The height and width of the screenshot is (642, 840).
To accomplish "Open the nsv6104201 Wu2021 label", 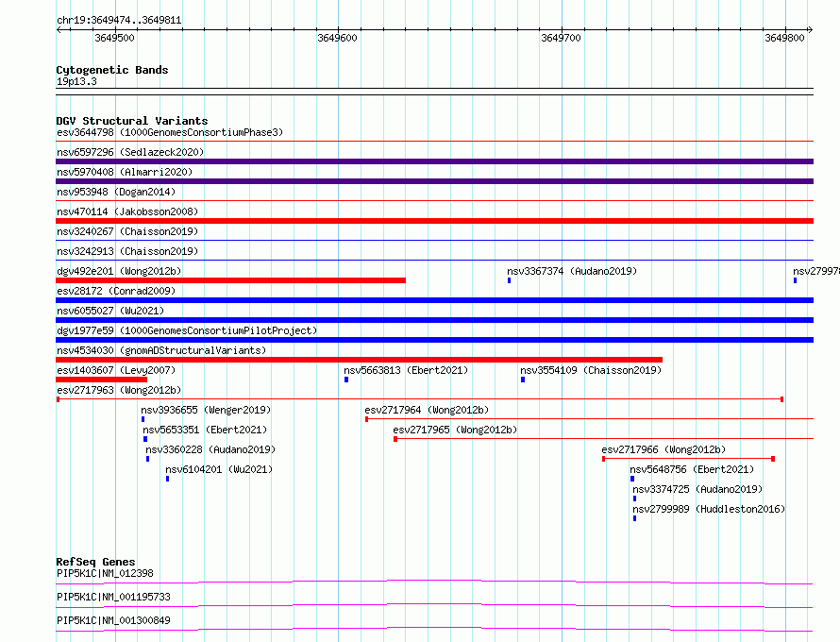I will tap(219, 469).
